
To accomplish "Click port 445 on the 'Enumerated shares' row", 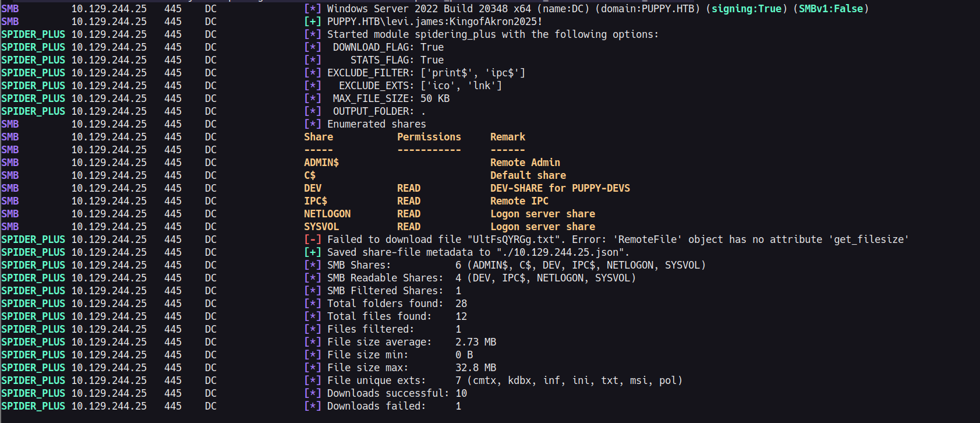I will pos(173,124).
